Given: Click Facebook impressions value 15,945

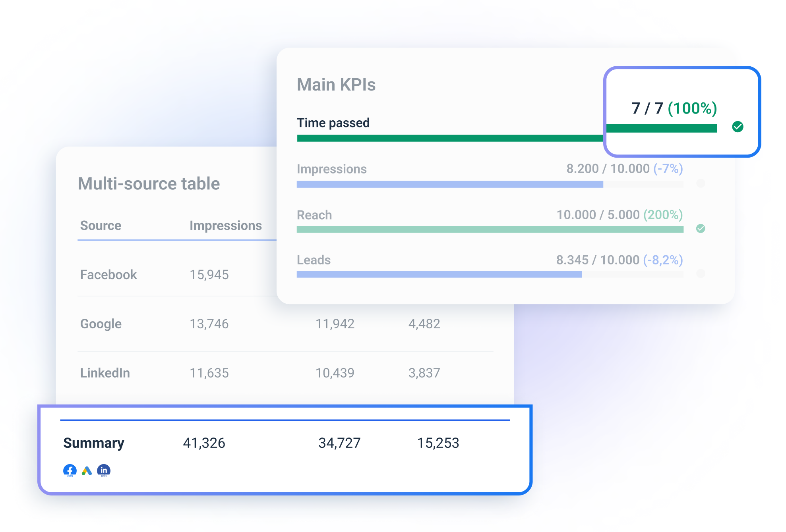Looking at the screenshot, I should coord(209,275).
